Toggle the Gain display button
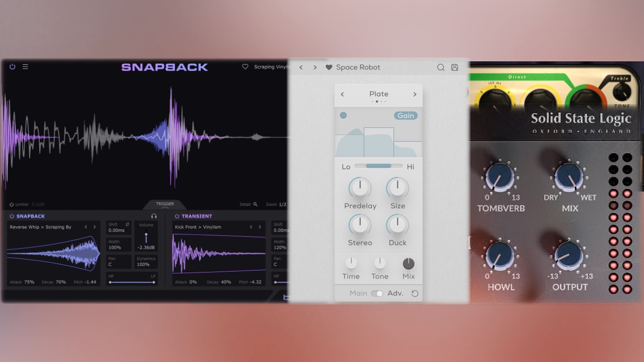644x362 pixels. coord(406,116)
